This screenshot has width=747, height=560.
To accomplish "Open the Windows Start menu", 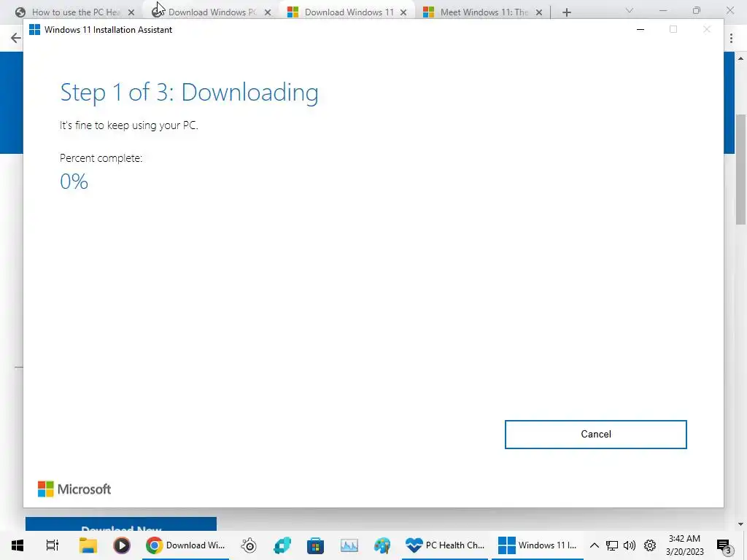I will point(18,545).
